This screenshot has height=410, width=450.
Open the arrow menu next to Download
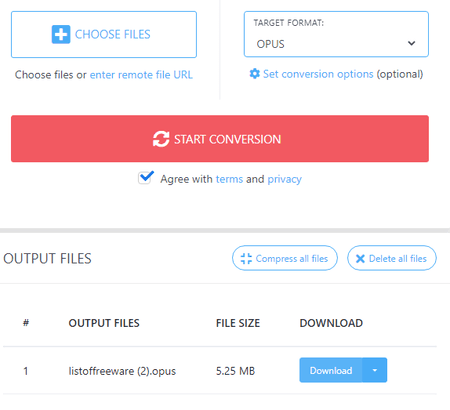click(375, 370)
